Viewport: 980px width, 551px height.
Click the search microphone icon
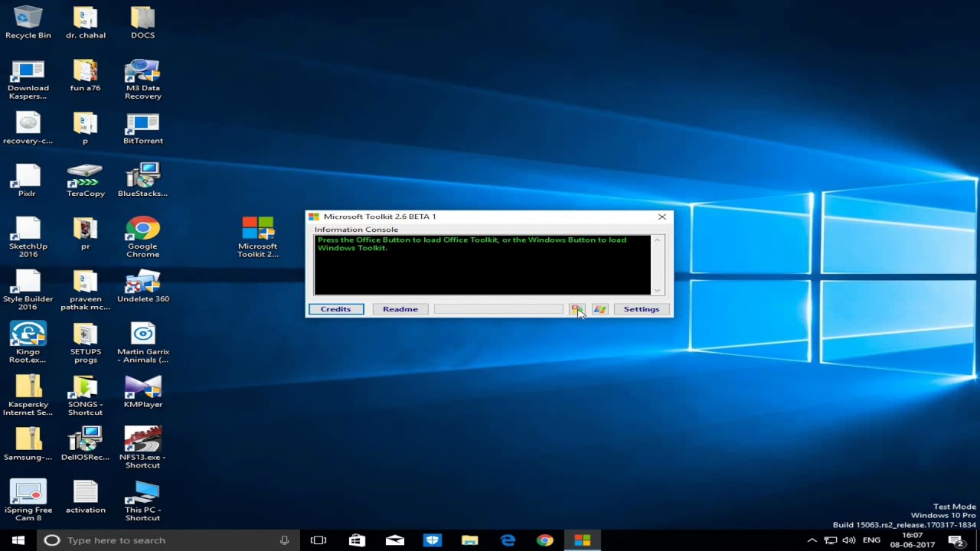284,540
